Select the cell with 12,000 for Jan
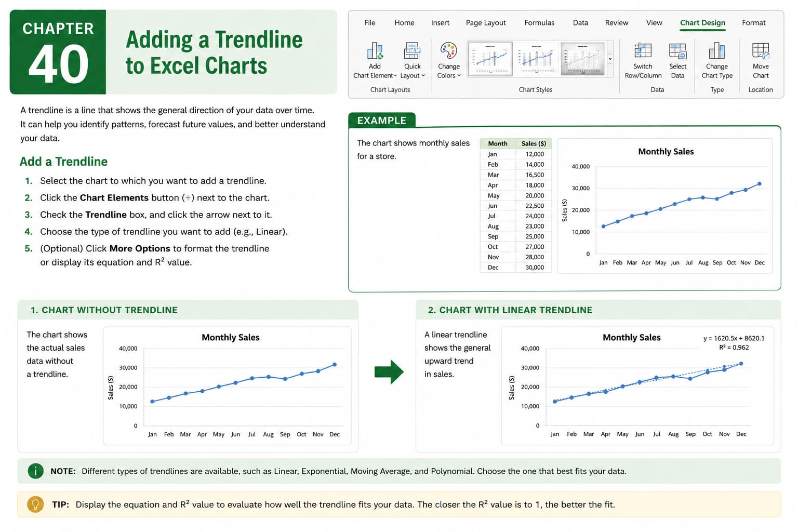Screen dimensions: 798x532 (x=534, y=154)
